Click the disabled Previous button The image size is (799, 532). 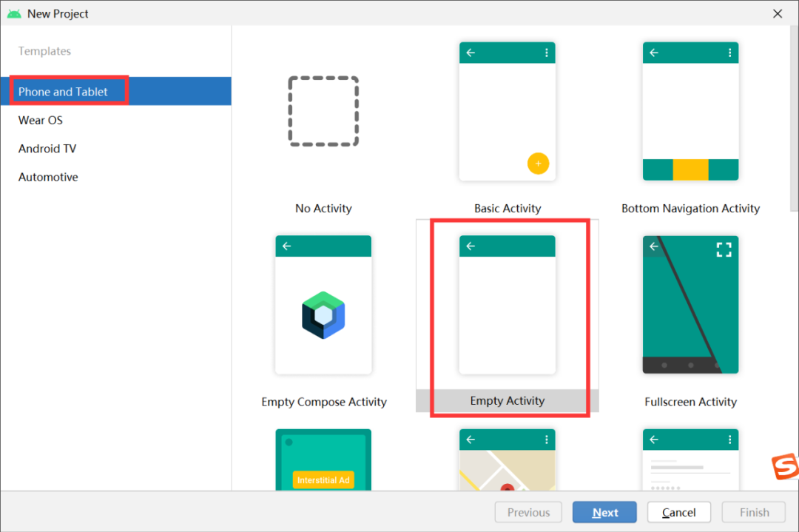[x=528, y=512]
